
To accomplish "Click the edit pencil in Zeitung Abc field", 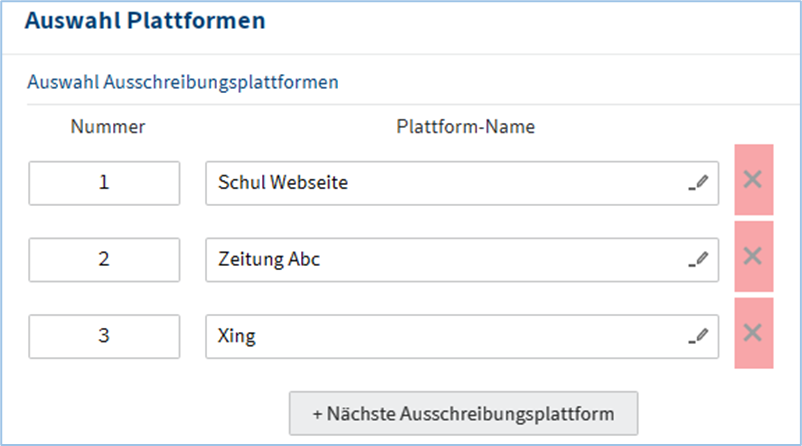I will tap(699, 259).
